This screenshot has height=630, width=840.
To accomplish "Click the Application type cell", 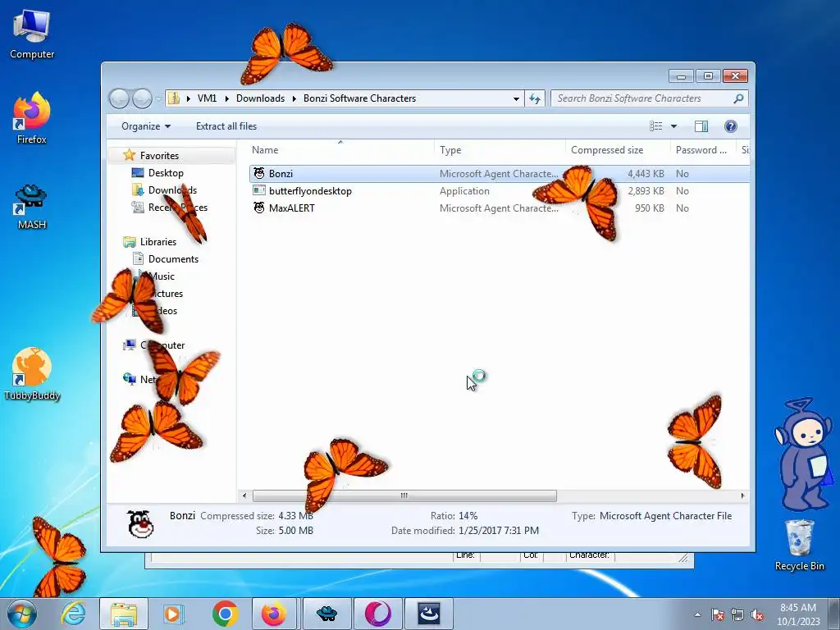I will [x=464, y=190].
